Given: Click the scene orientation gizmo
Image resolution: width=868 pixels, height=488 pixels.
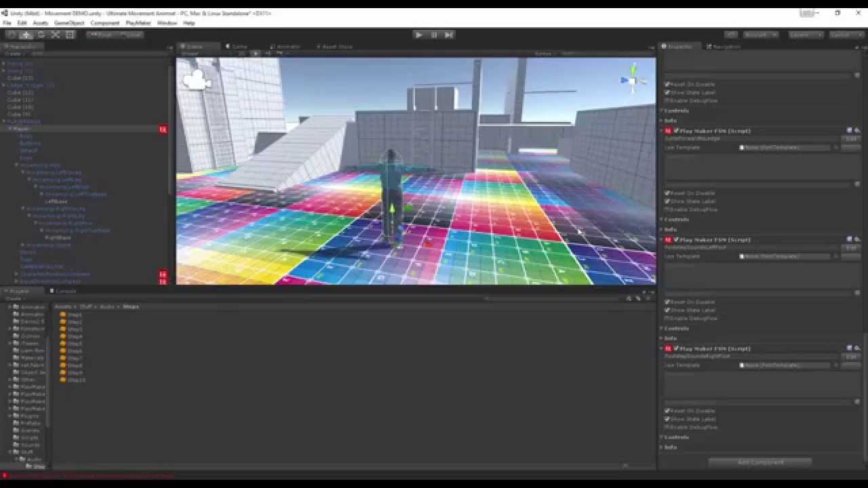Looking at the screenshot, I should (632, 80).
